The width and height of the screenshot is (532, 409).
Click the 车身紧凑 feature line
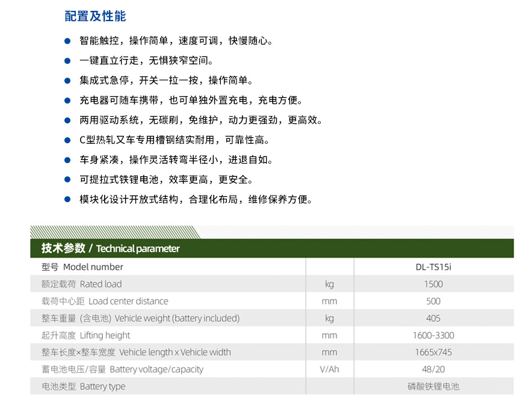176,160
